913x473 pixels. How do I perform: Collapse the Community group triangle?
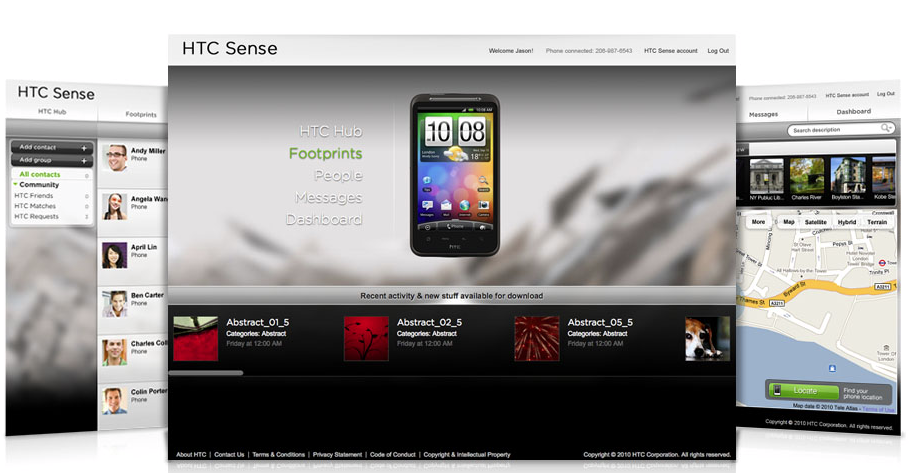pyautogui.click(x=16, y=184)
